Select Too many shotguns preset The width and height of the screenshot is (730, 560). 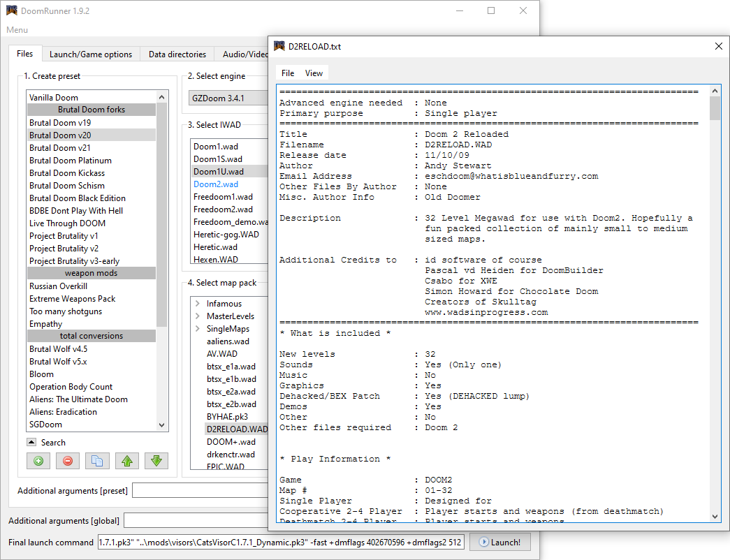pyautogui.click(x=92, y=311)
